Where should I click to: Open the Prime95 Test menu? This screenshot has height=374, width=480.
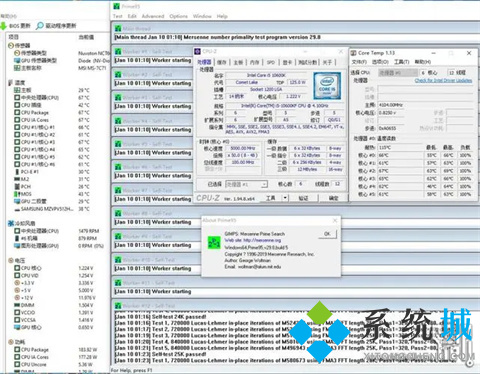[118, 16]
